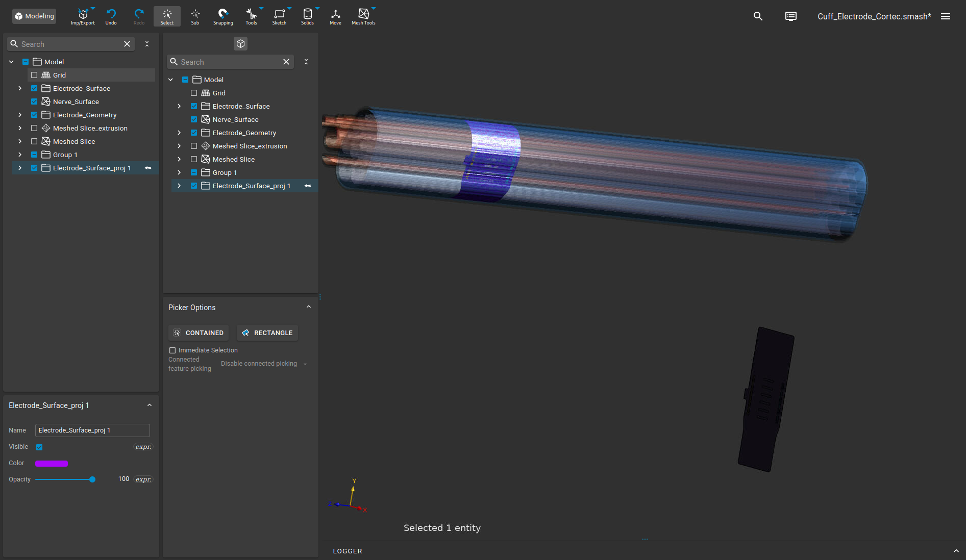Activate the Select tool
The height and width of the screenshot is (560, 966).
(167, 16)
